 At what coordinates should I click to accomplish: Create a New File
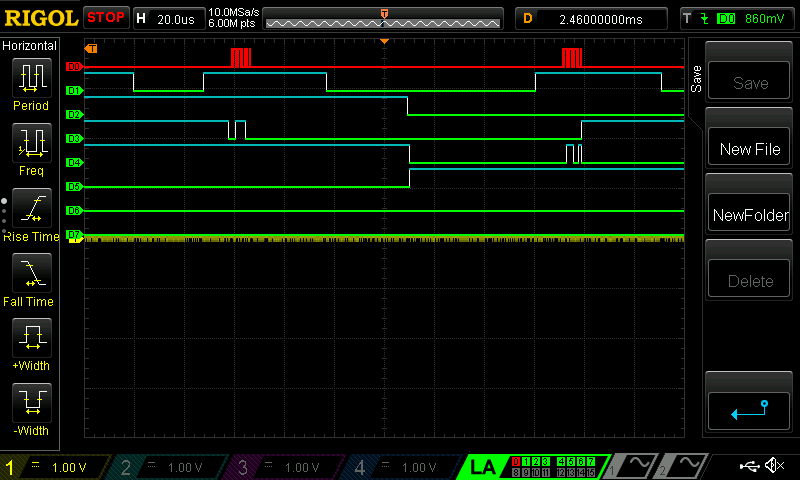749,147
